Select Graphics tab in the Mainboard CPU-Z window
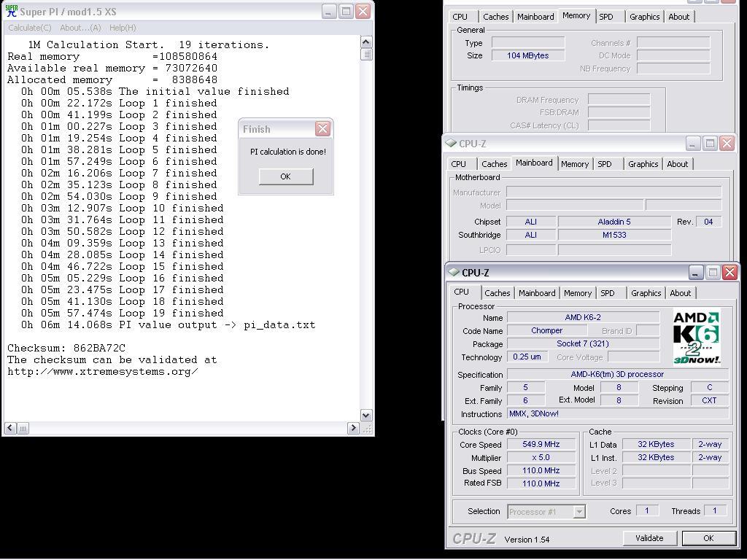Screen dimensions: 747x560 [643, 164]
